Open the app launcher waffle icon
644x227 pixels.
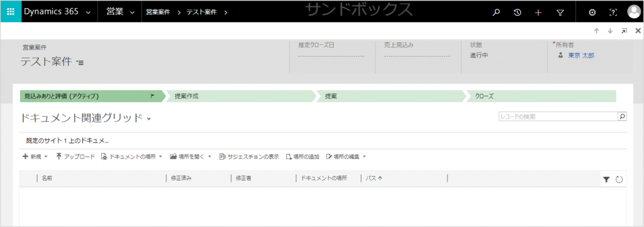click(x=11, y=11)
